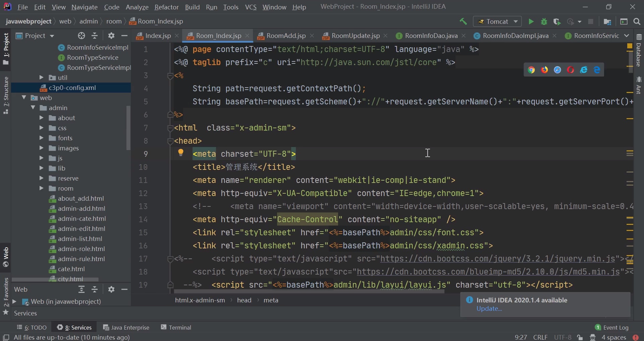644x341 pixels.
Task: Click the intention lightbulb on line 9
Action: pos(181,153)
